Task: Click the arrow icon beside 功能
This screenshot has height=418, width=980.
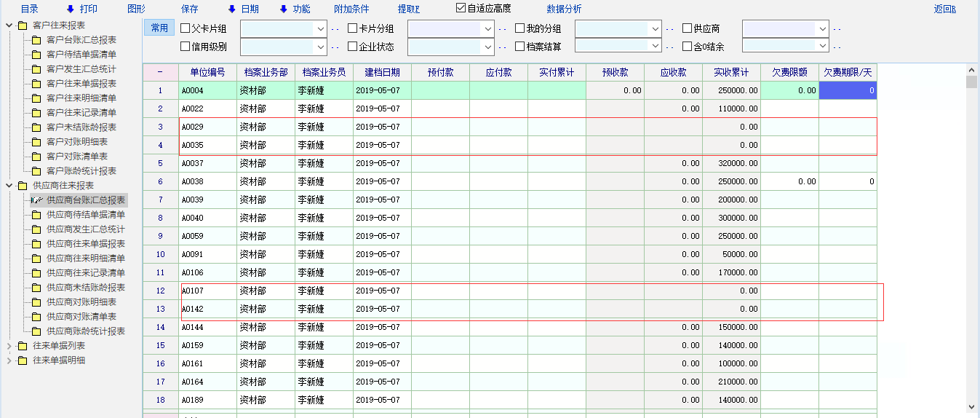Action: pos(284,9)
